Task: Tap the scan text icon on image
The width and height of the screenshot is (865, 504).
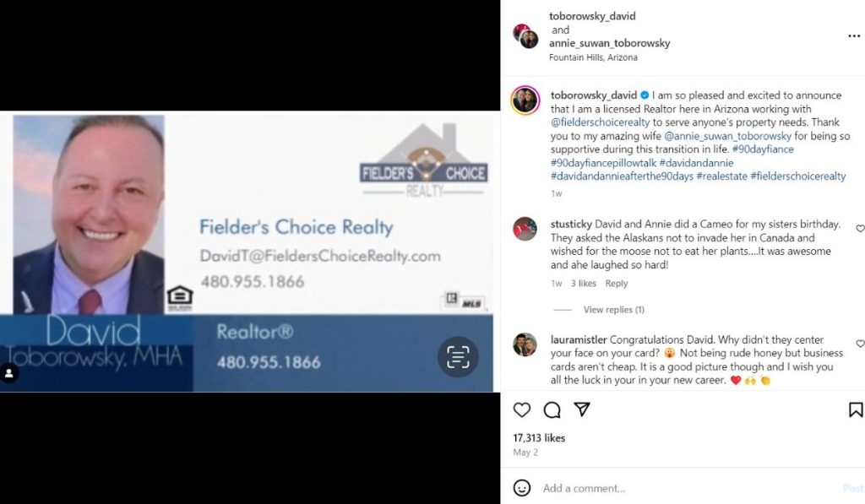Action: coord(458,357)
